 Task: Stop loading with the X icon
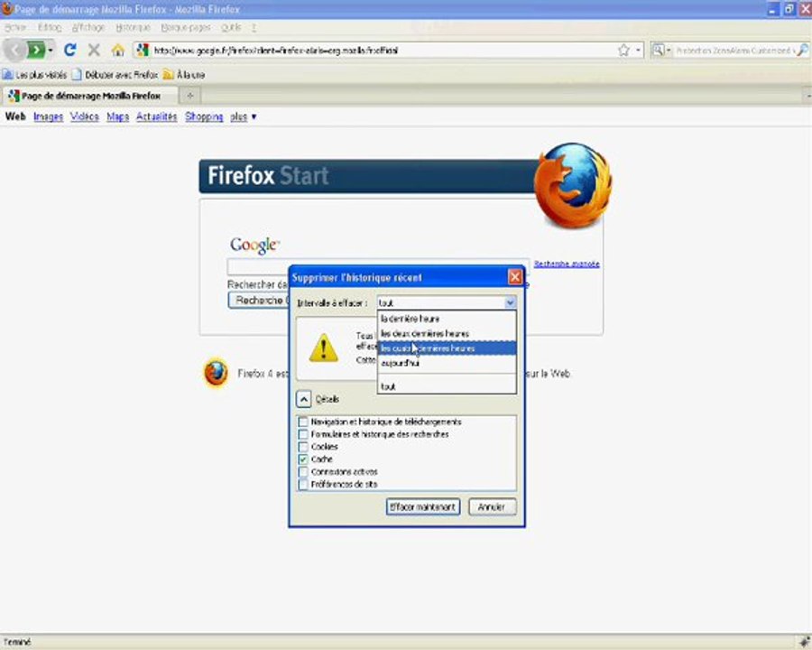94,51
